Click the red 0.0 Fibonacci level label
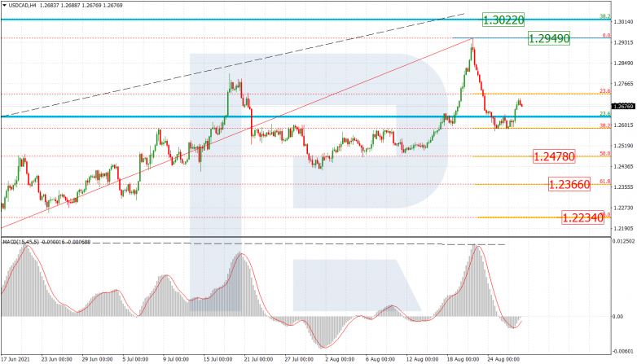The width and height of the screenshot is (637, 364). point(607,36)
